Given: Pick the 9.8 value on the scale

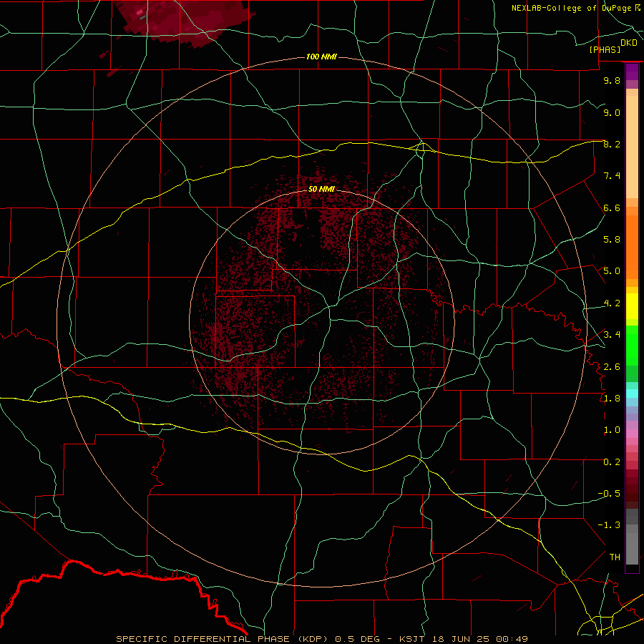Looking at the screenshot, I should [x=612, y=80].
